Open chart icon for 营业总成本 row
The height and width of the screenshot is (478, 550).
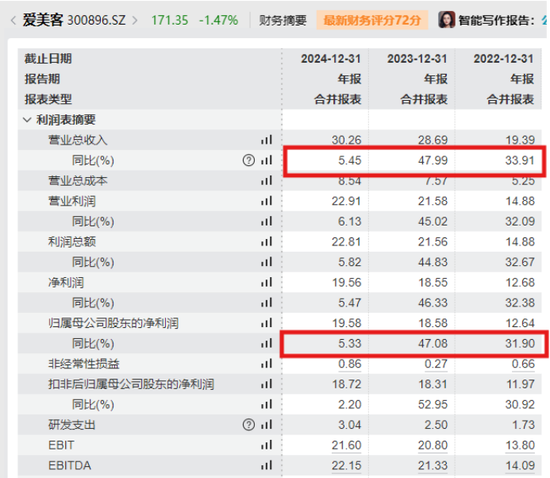click(x=266, y=181)
